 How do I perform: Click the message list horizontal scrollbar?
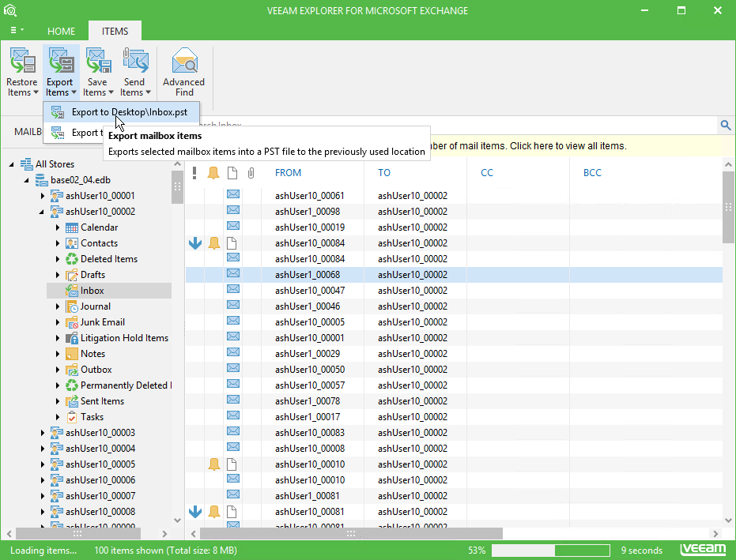pos(351,534)
